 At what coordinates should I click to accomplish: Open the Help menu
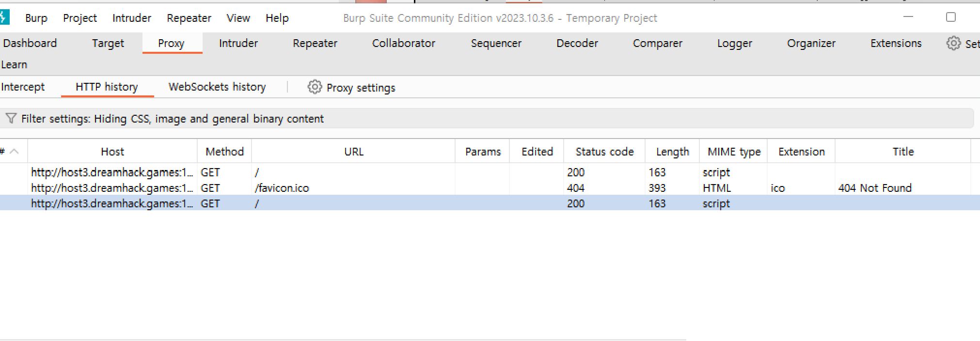(x=277, y=18)
